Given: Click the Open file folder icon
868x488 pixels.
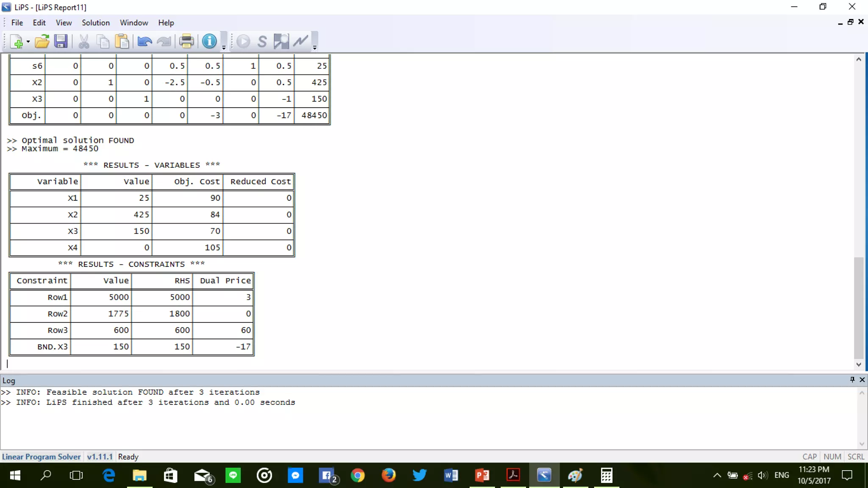Looking at the screenshot, I should point(42,42).
